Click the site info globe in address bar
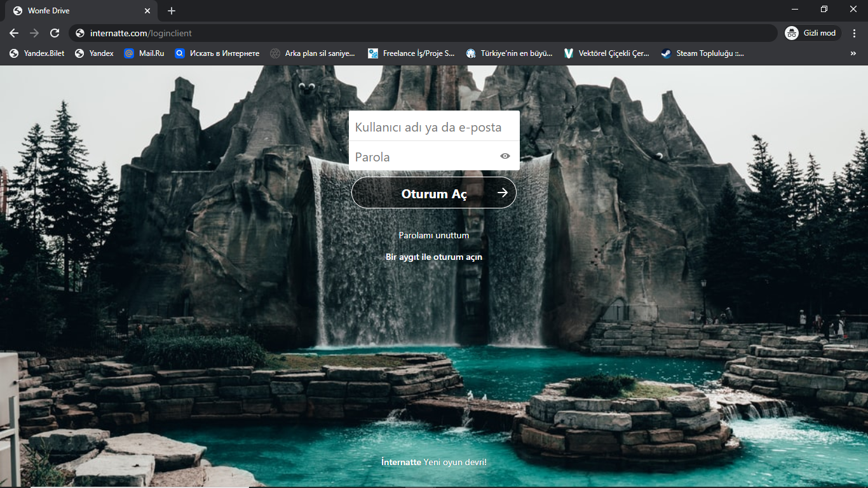This screenshot has width=868, height=488. point(80,33)
